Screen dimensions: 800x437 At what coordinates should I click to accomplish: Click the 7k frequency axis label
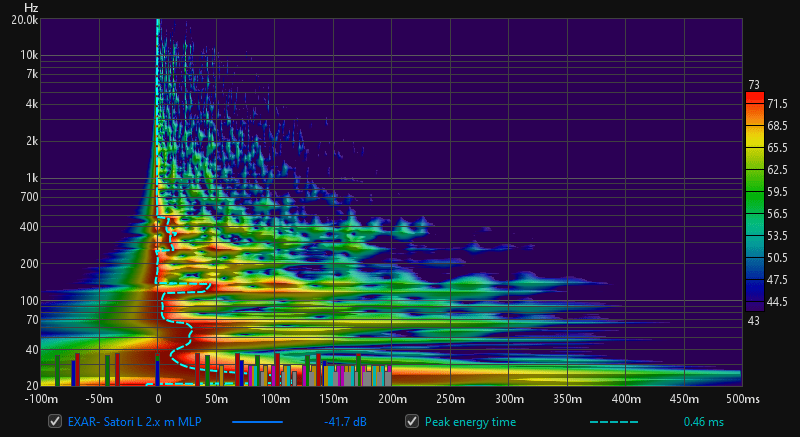(x=33, y=74)
